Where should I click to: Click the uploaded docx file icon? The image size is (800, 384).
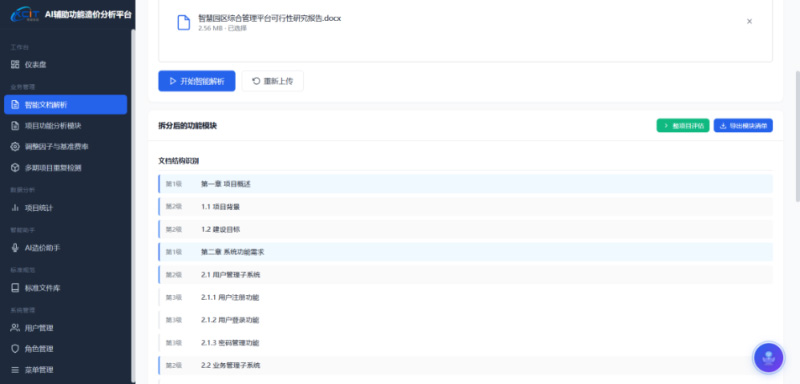184,22
